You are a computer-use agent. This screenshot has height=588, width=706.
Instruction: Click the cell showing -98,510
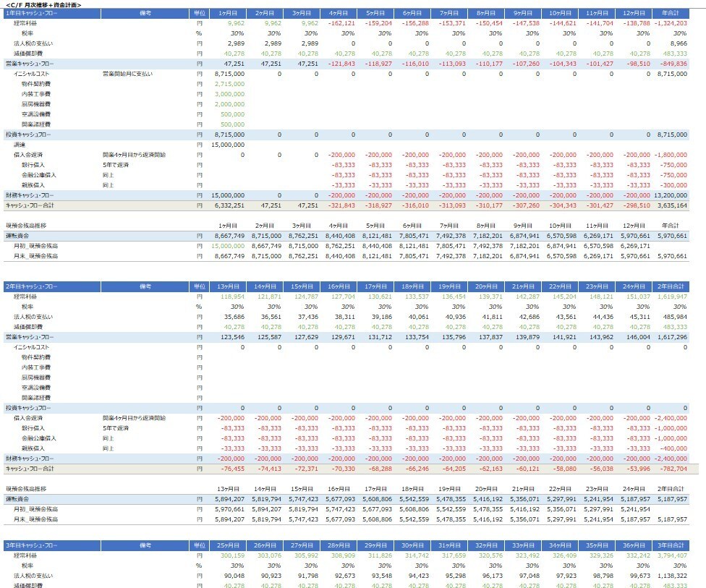(x=639, y=64)
